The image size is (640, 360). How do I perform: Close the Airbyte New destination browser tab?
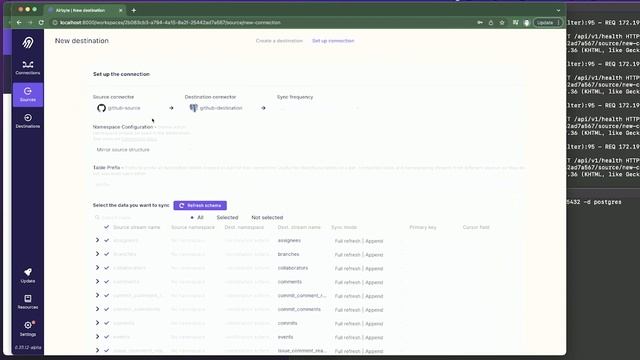click(120, 10)
